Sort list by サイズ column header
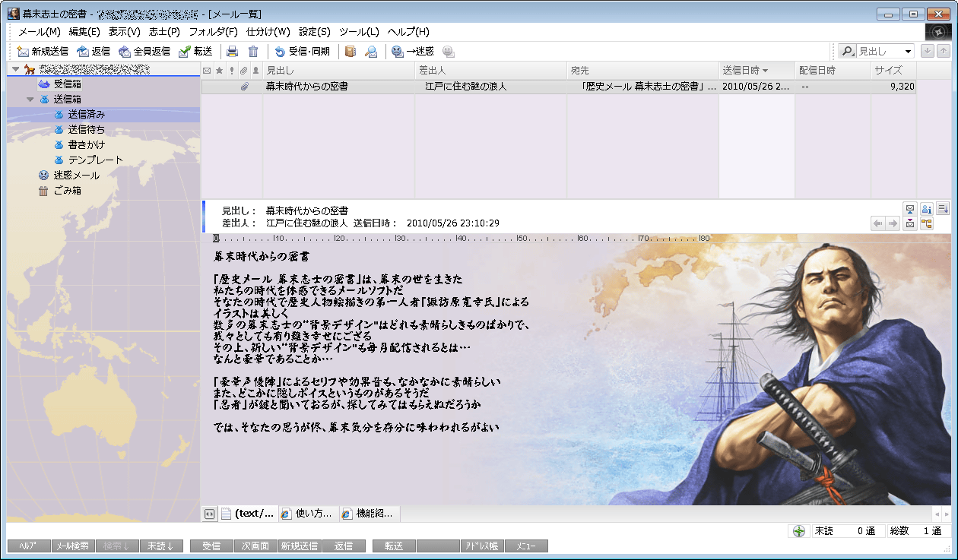The height and width of the screenshot is (560, 958). click(893, 71)
